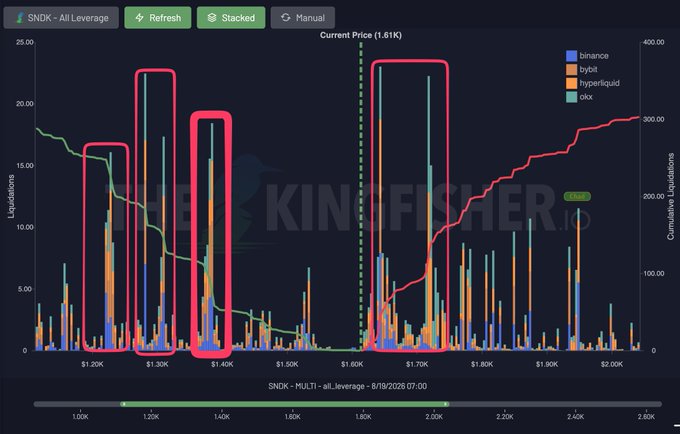Click the $1.20K x-axis label
This screenshot has width=680, height=434.
tap(92, 364)
